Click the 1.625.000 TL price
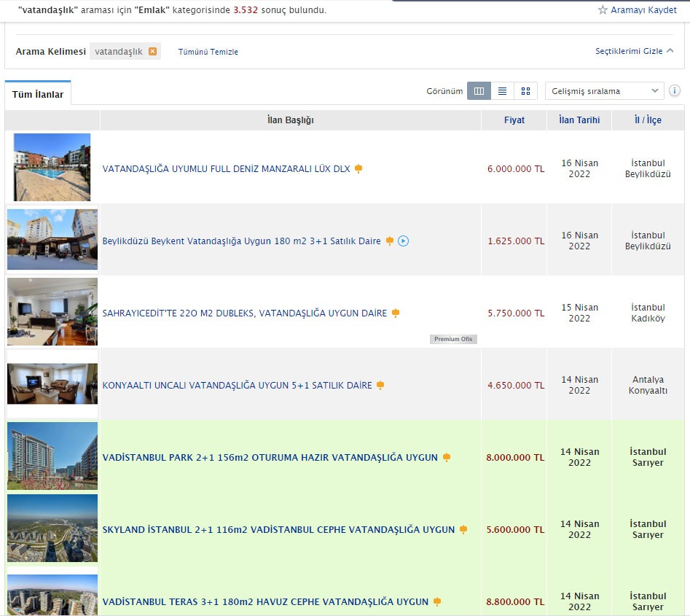 pos(516,241)
